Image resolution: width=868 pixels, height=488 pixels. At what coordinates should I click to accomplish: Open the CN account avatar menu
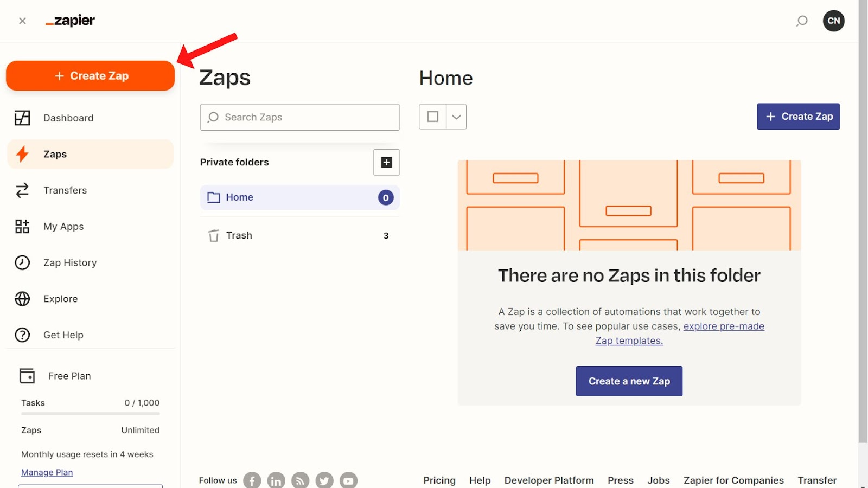point(834,21)
